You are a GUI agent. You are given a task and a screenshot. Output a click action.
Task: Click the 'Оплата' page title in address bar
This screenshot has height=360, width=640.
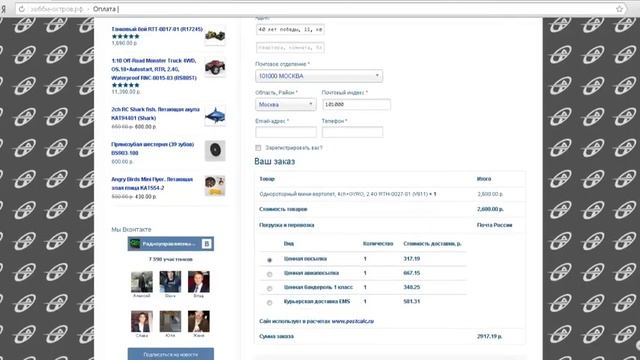104,9
